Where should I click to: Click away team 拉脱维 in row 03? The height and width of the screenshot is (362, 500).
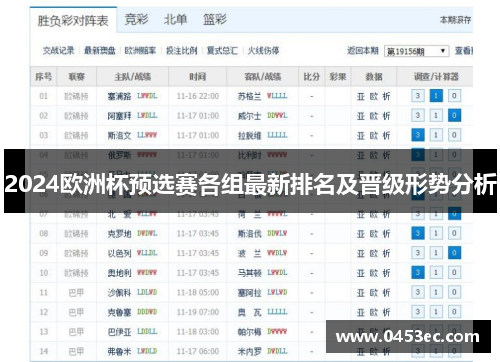(x=249, y=136)
